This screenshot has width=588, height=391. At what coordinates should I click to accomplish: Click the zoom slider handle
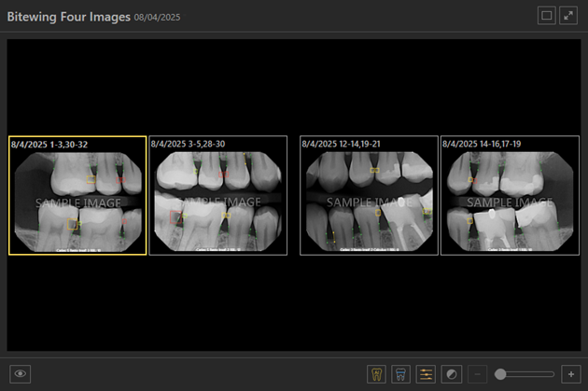coord(501,373)
